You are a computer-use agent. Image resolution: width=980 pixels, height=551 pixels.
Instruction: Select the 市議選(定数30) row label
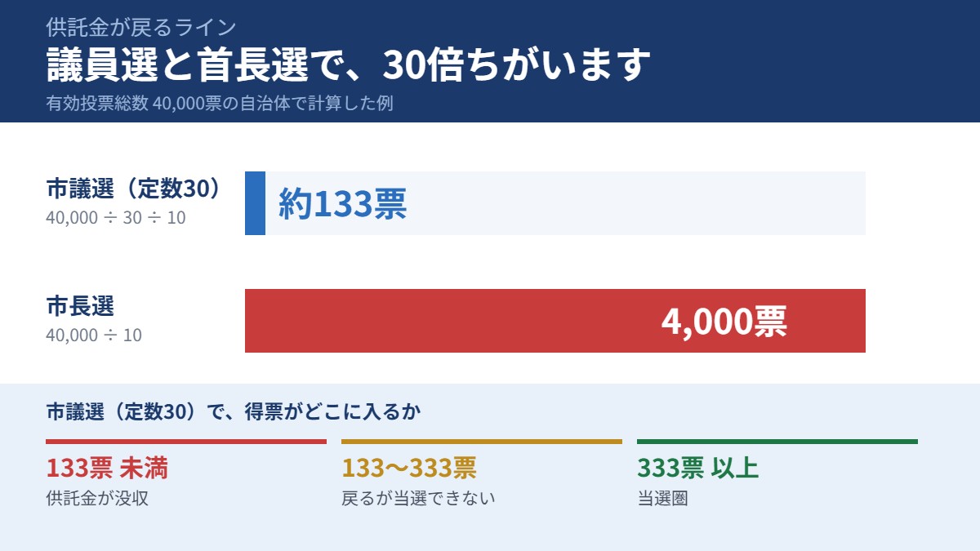pos(134,189)
